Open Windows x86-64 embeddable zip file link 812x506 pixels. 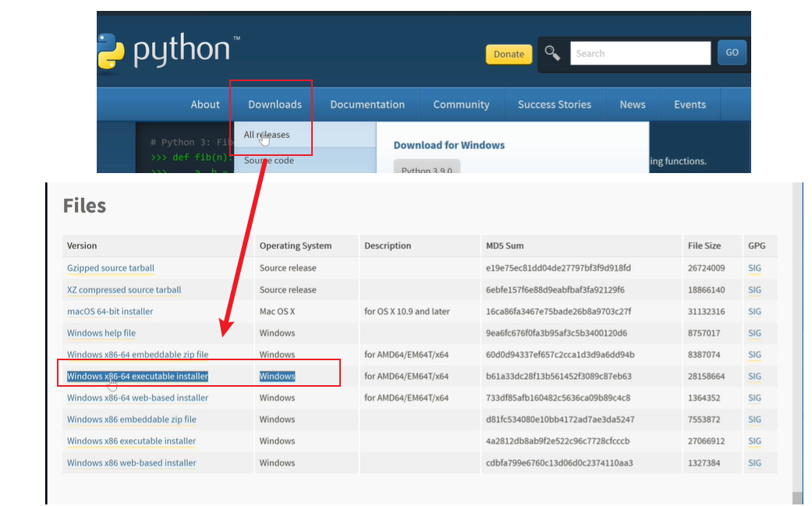point(138,355)
